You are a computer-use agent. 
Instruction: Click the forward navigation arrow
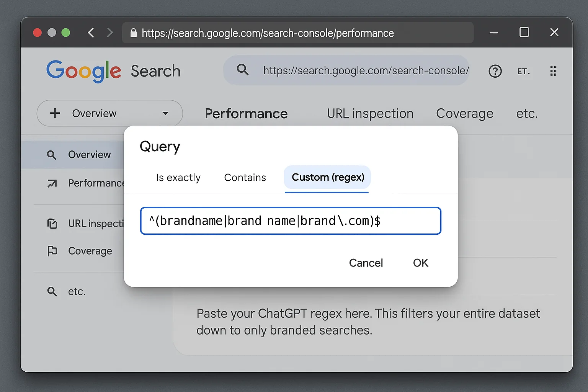tap(110, 33)
